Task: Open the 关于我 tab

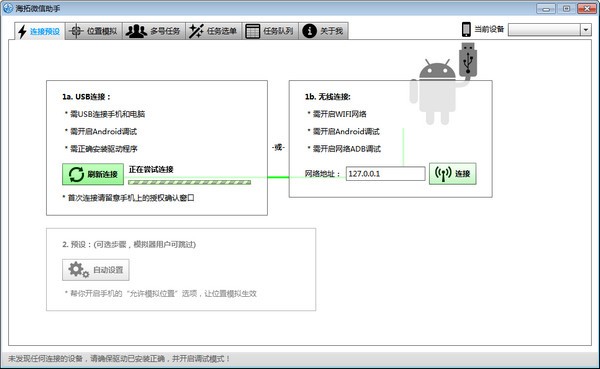Action: click(323, 31)
